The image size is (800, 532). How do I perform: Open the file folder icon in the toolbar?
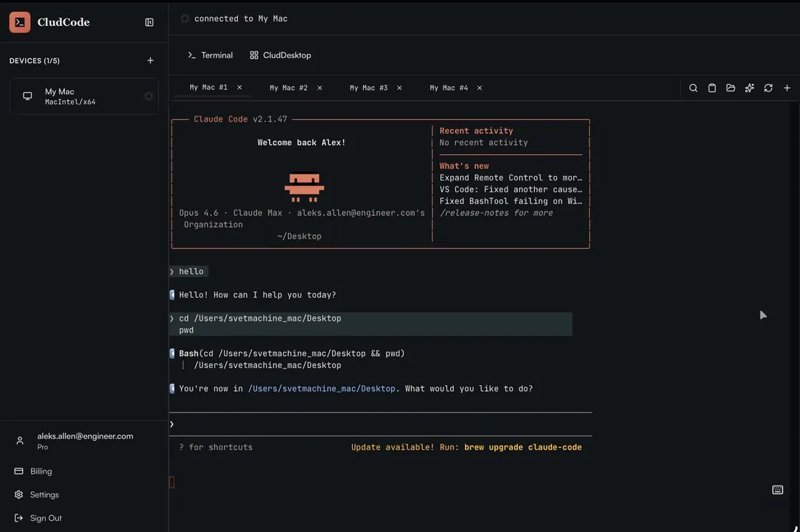729,86
